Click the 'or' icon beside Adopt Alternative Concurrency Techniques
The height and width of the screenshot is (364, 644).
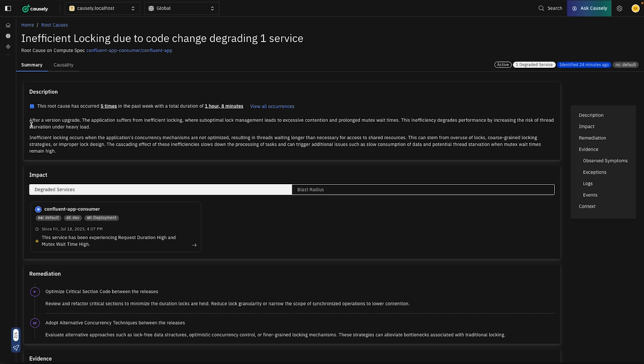click(34, 322)
